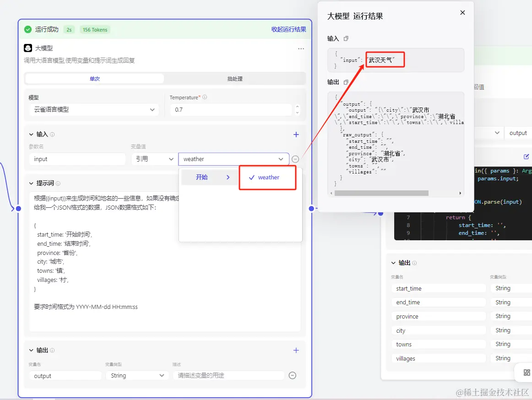Viewport: 532px width, 400px height.
Task: Open the 云雀语言模型 model dropdown
Action: pos(94,109)
